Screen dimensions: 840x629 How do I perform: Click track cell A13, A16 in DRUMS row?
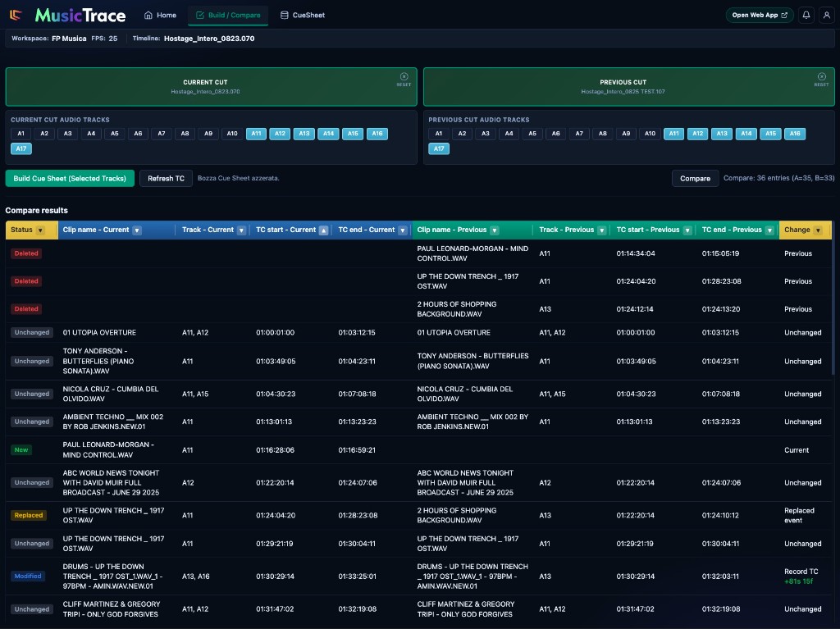tap(195, 577)
